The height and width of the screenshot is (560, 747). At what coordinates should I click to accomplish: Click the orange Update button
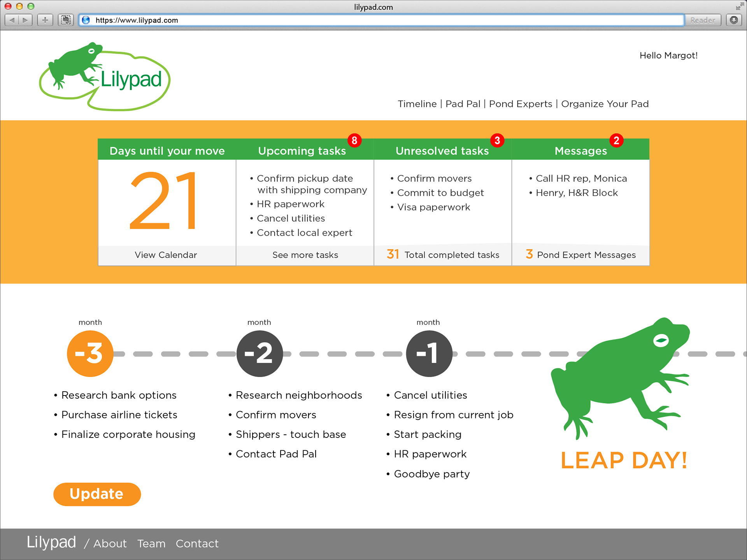pos(97,494)
